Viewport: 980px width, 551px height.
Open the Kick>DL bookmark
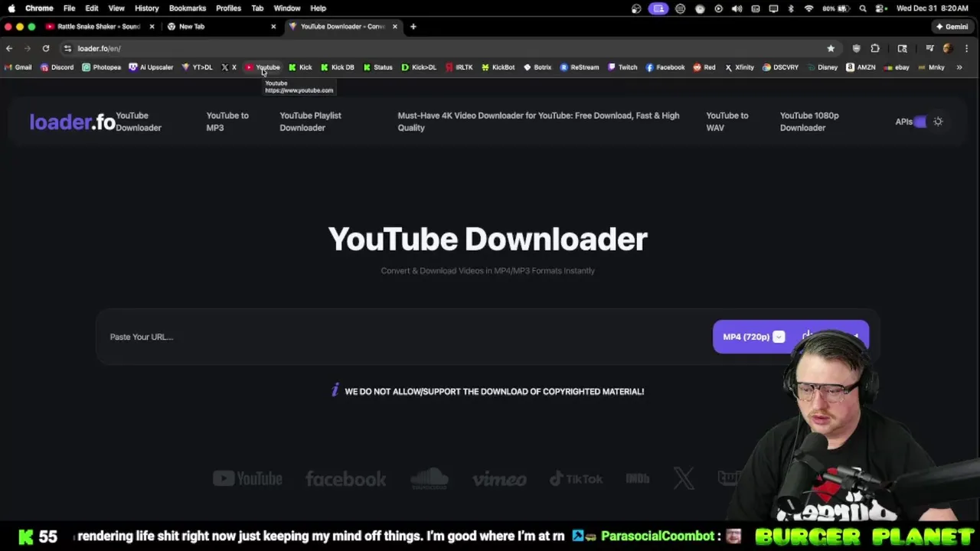pyautogui.click(x=419, y=67)
